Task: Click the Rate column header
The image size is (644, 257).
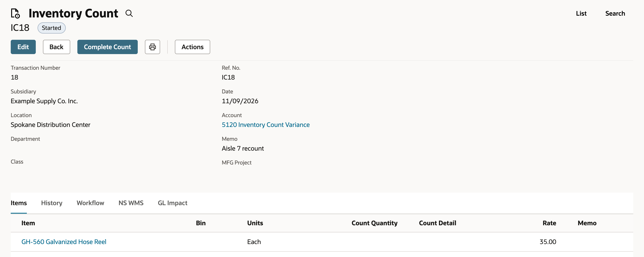Action: [549, 223]
